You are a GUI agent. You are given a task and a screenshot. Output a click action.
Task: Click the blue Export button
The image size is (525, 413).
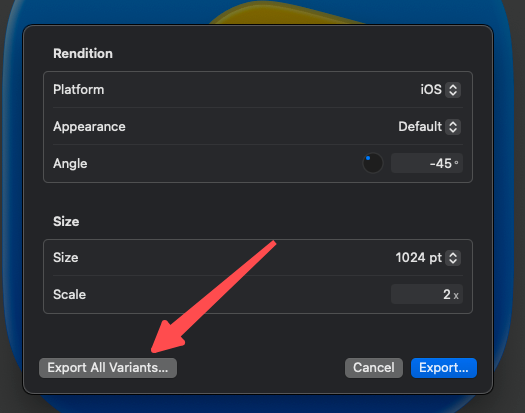point(444,368)
